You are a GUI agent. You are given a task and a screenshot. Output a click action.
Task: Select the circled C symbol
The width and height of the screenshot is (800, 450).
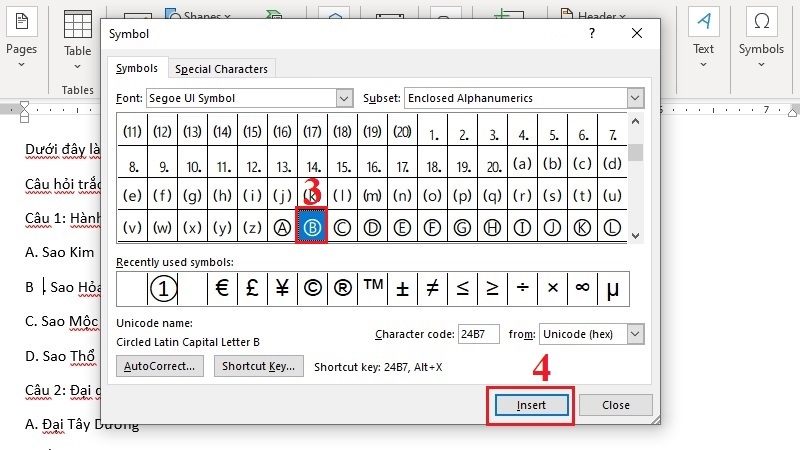342,227
